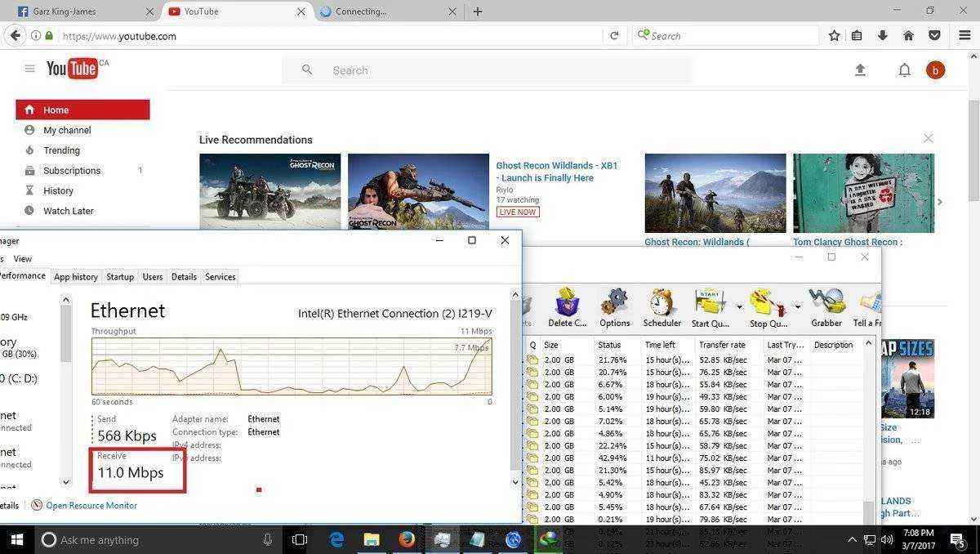Click Stop Queue in the download manager
The width and height of the screenshot is (980, 554).
[x=768, y=307]
